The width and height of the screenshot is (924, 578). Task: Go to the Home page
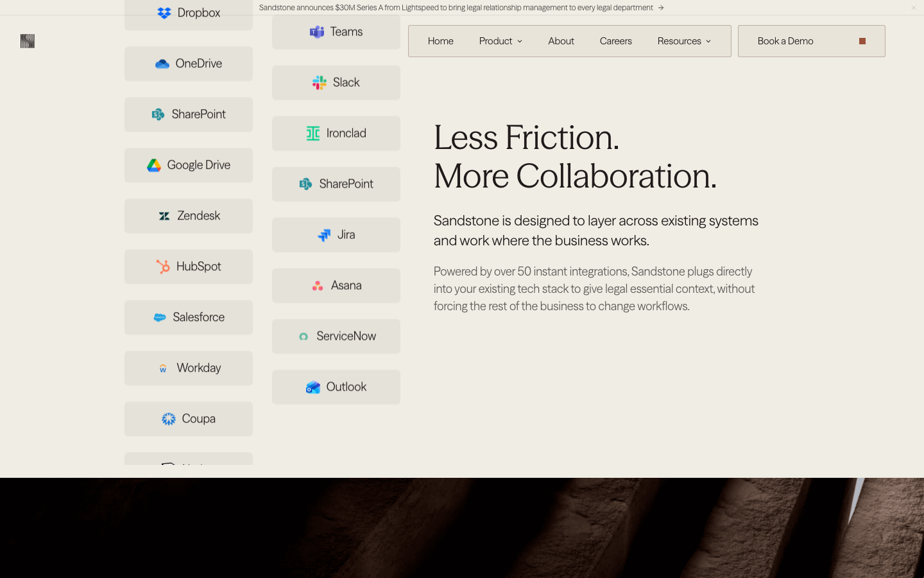441,41
